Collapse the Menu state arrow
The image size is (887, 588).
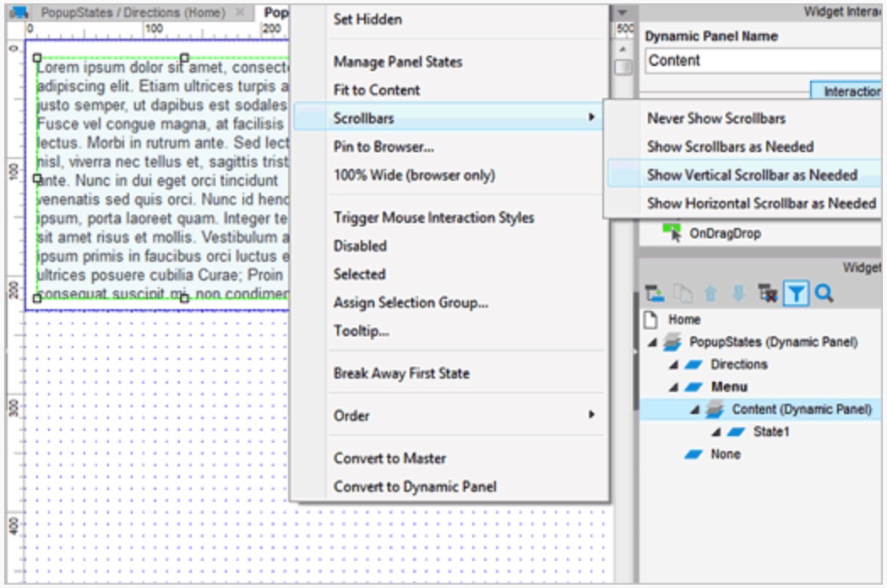click(x=673, y=388)
